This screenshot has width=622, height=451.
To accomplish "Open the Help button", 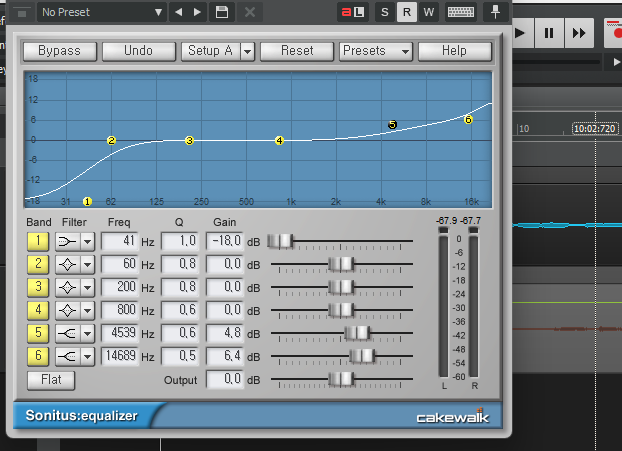I will pos(455,51).
